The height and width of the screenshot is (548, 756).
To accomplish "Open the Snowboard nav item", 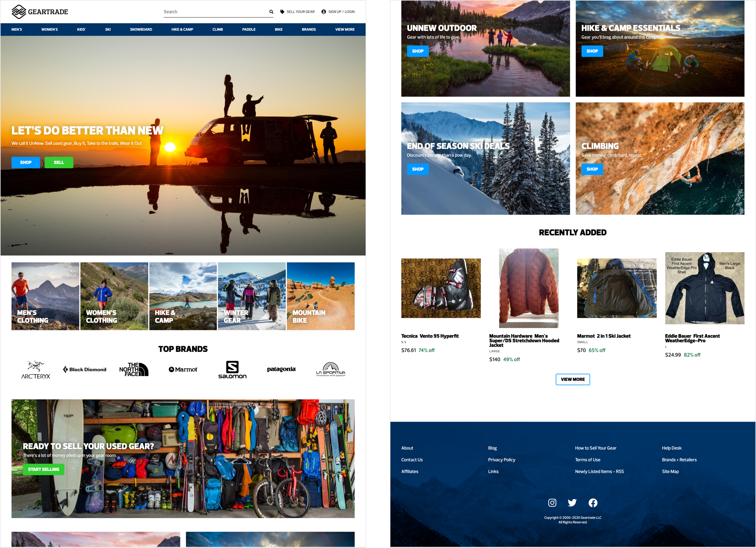I will click(141, 29).
